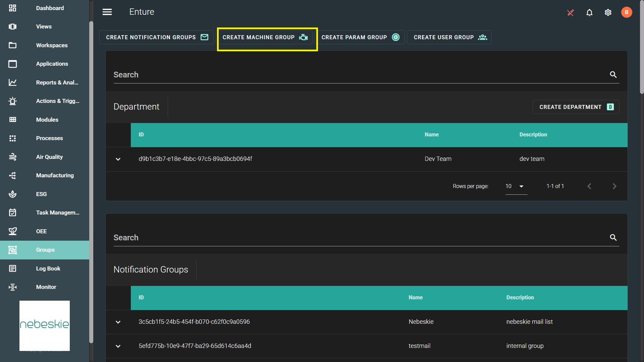Screen dimensions: 644x362
Task: Expand the Nebeskie notification group row
Action: pyautogui.click(x=118, y=322)
